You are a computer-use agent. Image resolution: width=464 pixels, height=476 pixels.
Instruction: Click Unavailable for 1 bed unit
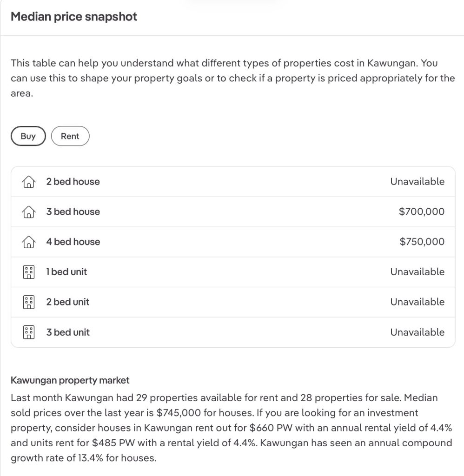click(417, 272)
